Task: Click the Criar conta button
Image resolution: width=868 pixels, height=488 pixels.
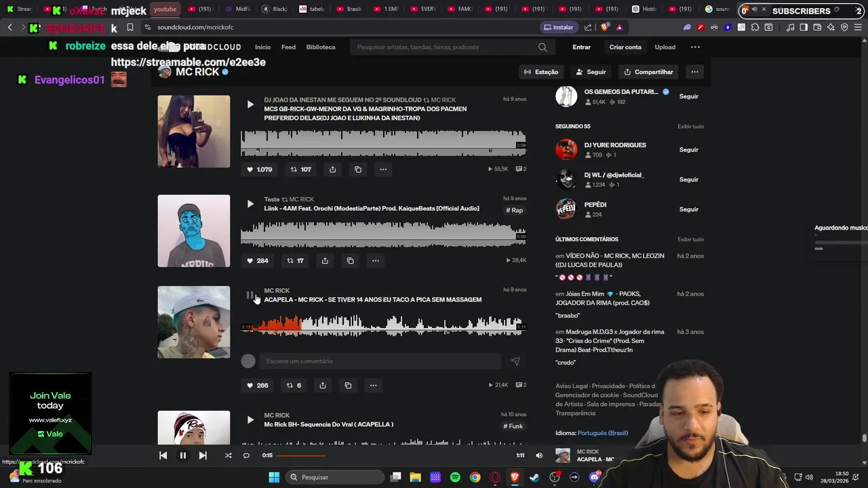Action: [x=625, y=47]
